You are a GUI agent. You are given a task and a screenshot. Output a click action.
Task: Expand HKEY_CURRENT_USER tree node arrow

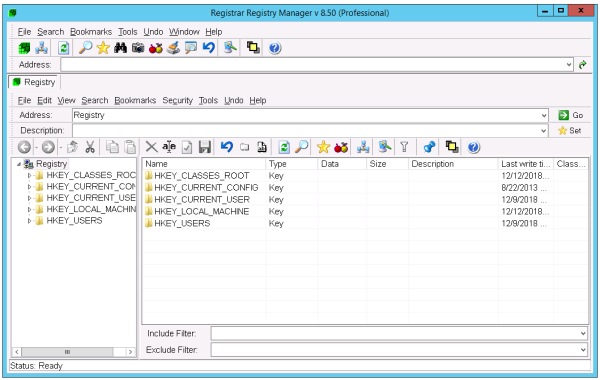pyautogui.click(x=29, y=198)
